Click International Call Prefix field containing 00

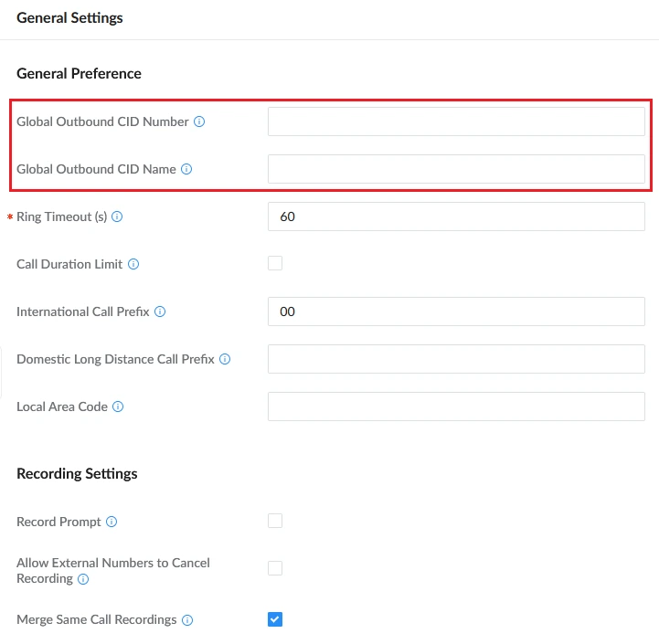456,311
